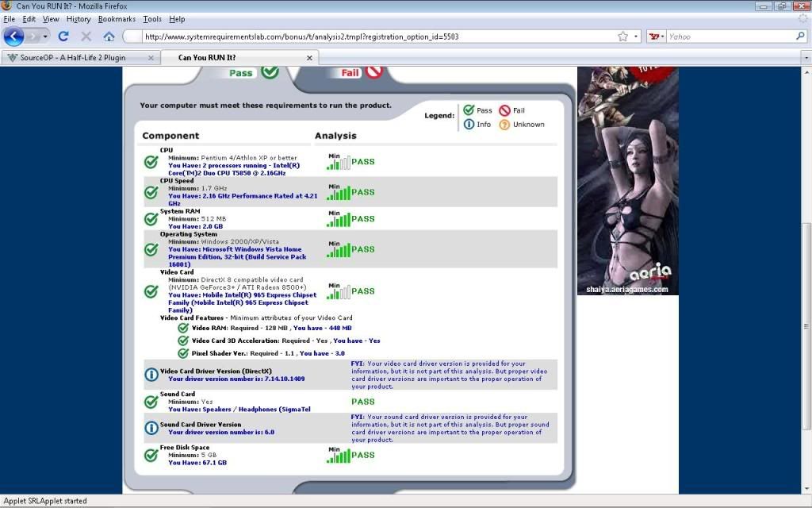The height and width of the screenshot is (508, 812).
Task: Open the History menu
Action: click(x=79, y=19)
